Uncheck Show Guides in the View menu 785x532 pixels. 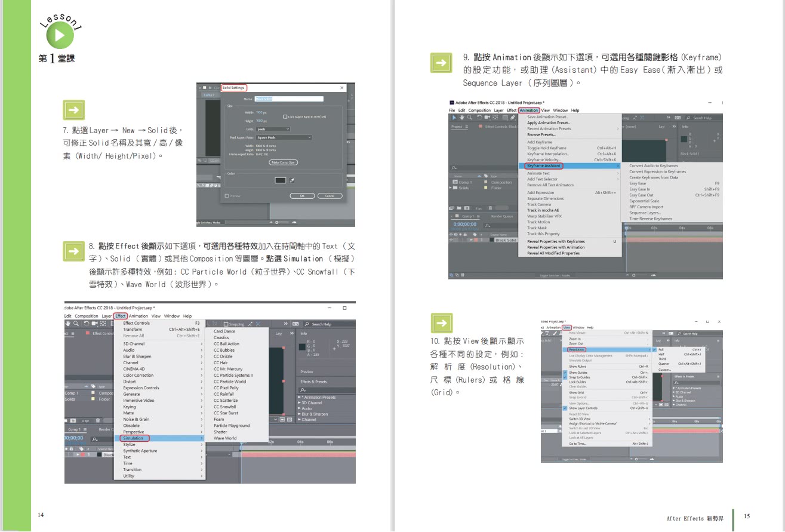565,373
